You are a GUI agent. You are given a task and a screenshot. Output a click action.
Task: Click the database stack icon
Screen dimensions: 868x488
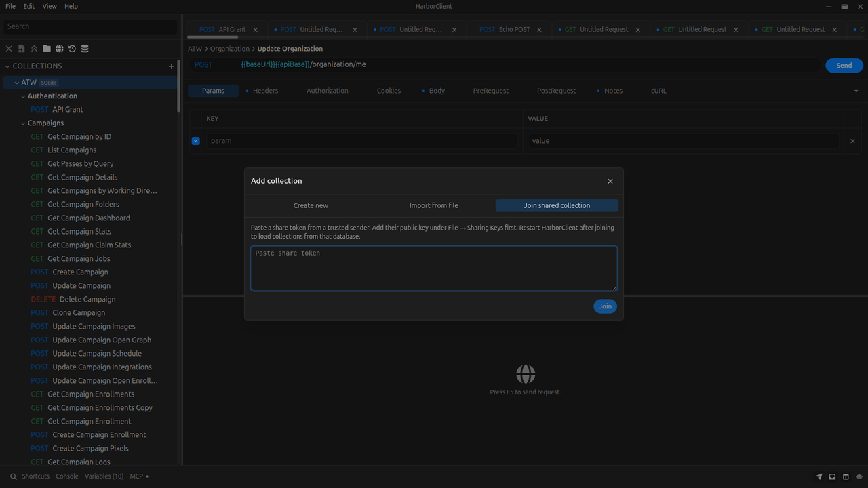(85, 49)
